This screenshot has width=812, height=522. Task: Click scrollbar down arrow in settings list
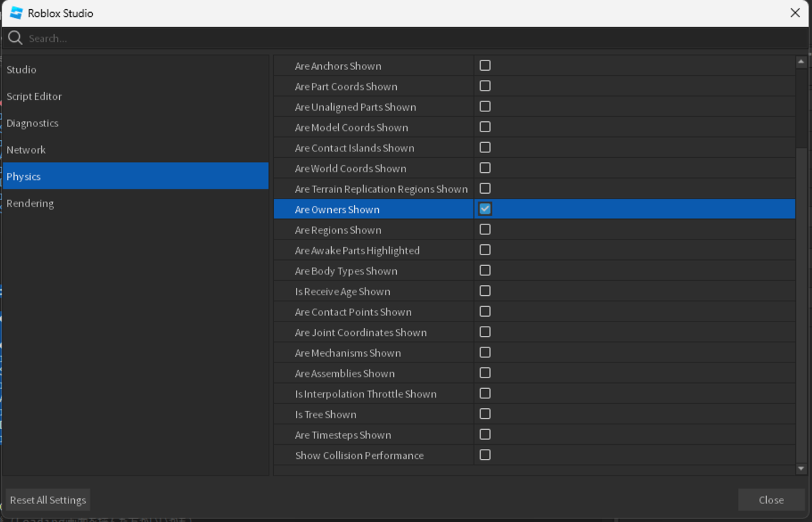[801, 469]
